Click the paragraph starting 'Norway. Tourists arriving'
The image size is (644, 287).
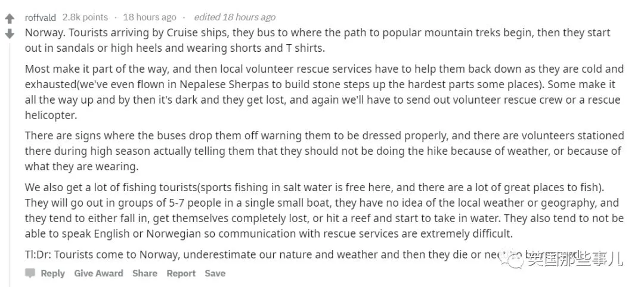317,40
